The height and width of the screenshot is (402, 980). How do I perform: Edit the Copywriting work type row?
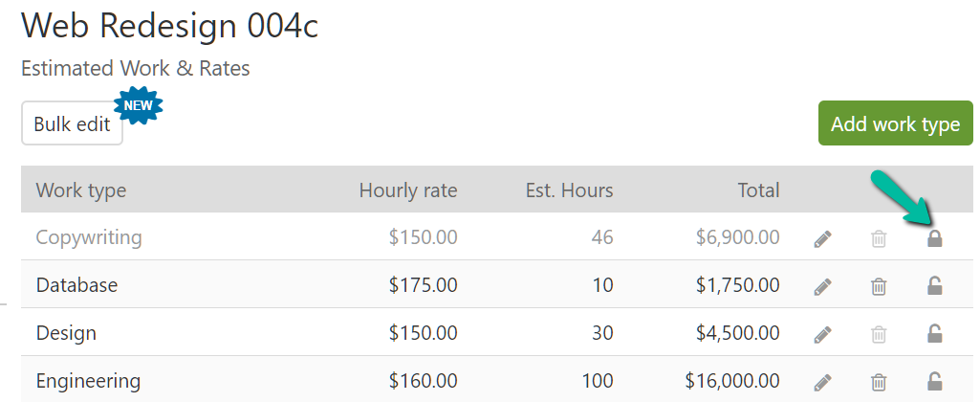point(822,238)
